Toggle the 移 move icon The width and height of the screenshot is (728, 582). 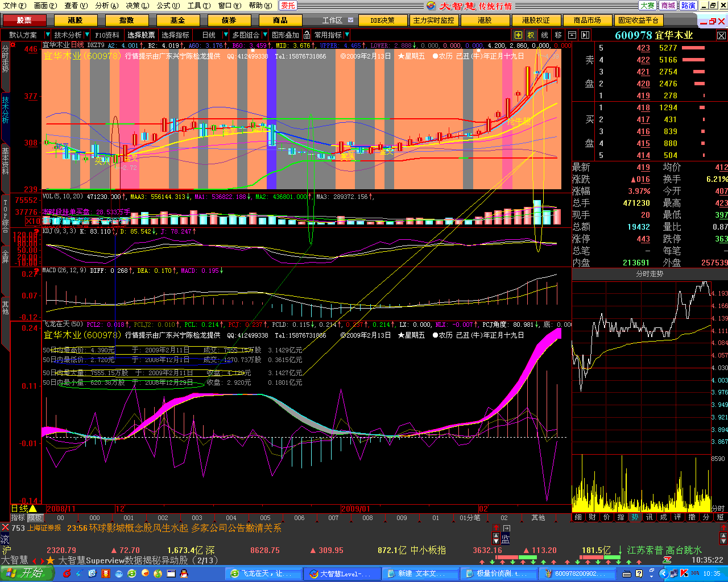click(558, 35)
